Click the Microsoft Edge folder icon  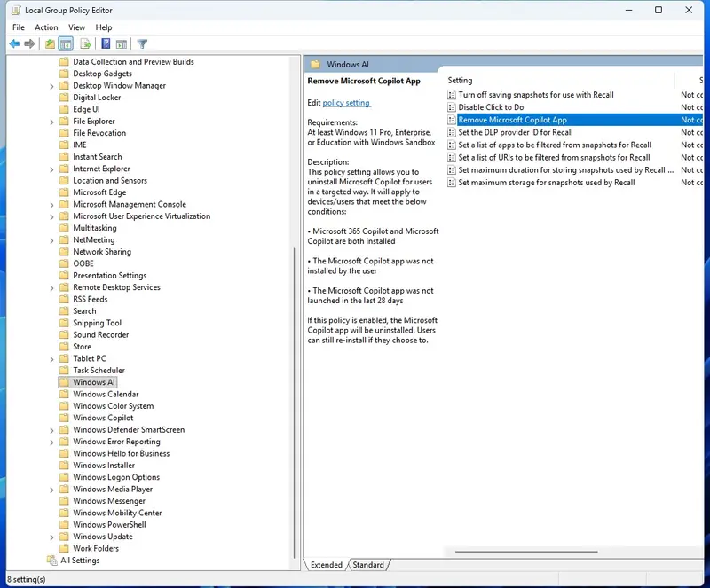coord(64,192)
